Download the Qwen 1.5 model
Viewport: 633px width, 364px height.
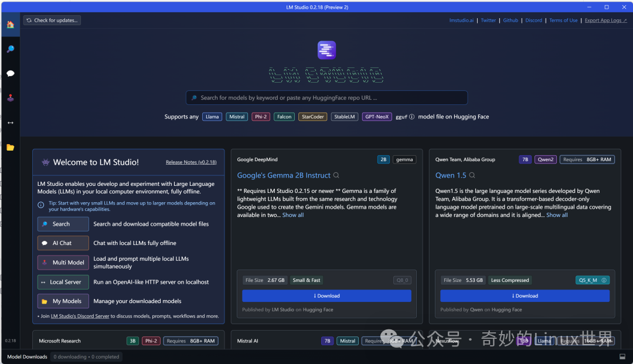[x=525, y=296]
